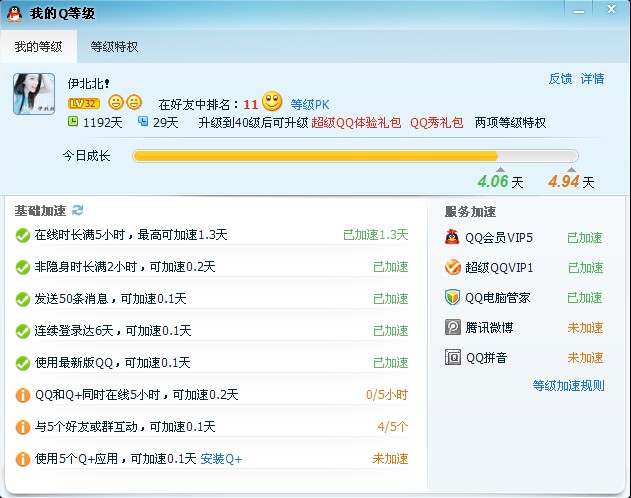The height and width of the screenshot is (498, 631).
Task: Click the 4.06 天 growth marker
Action: coord(500,181)
